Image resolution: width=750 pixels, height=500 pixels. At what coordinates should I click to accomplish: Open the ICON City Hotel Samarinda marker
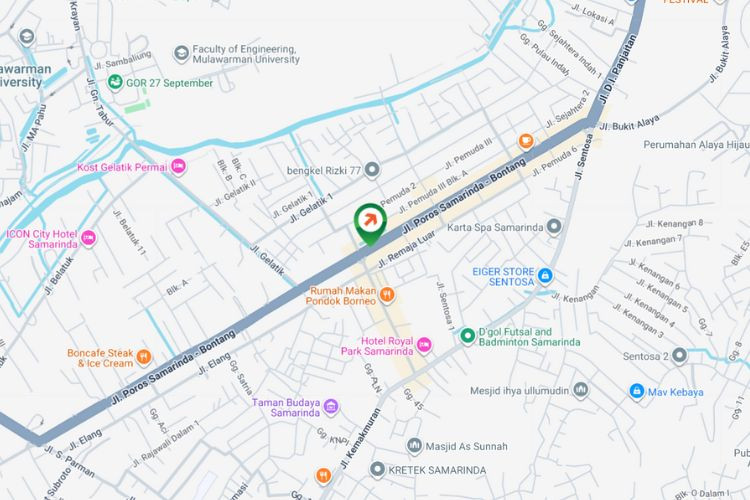click(x=88, y=238)
